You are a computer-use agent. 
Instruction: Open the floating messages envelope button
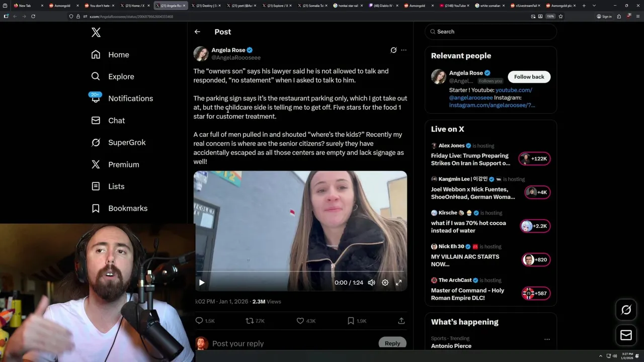[x=626, y=335]
